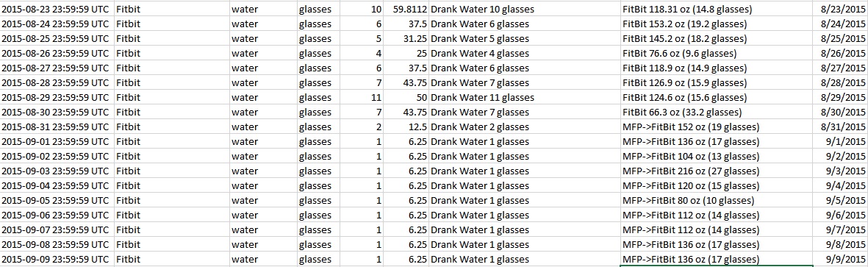Select the cell "Drank Water 11 glasses"
Screen dimensions: 868x267
524,98
